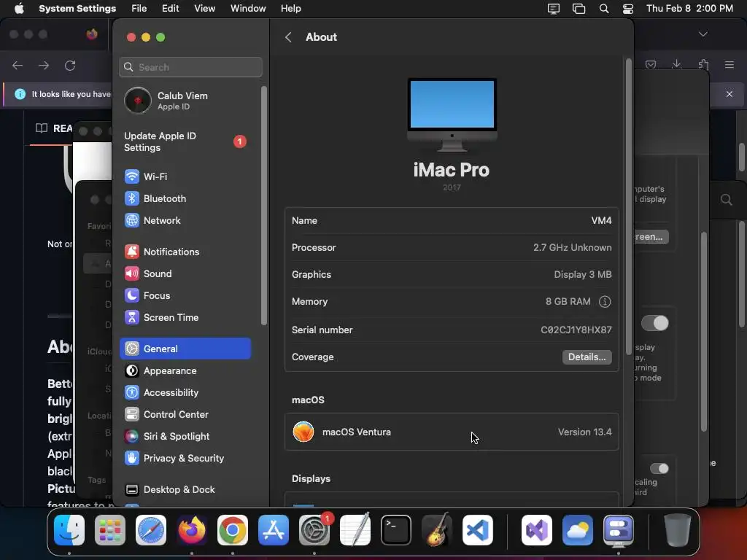Go back from About page
Image resolution: width=747 pixels, height=560 pixels.
[x=288, y=37]
